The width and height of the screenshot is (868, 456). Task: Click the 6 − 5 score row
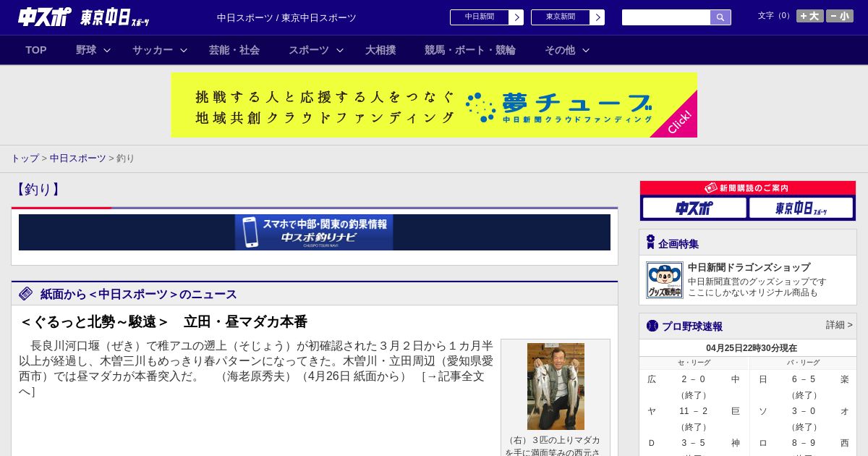[803, 379]
